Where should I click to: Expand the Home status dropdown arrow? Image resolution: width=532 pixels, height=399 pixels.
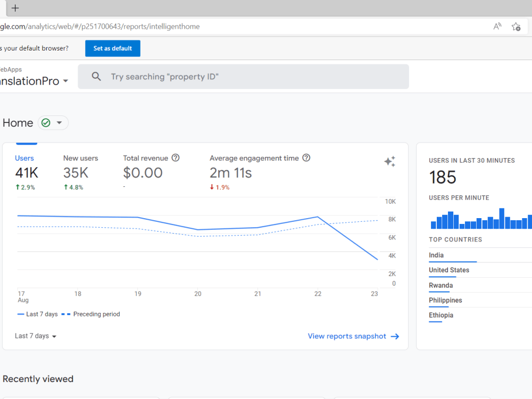click(60, 123)
